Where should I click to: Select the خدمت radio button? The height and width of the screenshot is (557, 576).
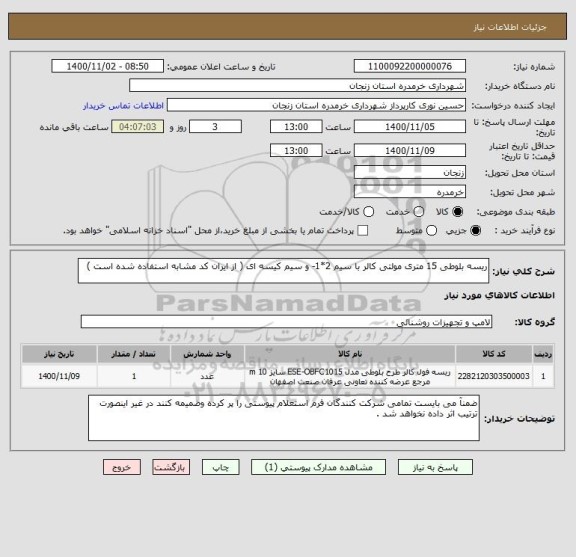[418, 212]
